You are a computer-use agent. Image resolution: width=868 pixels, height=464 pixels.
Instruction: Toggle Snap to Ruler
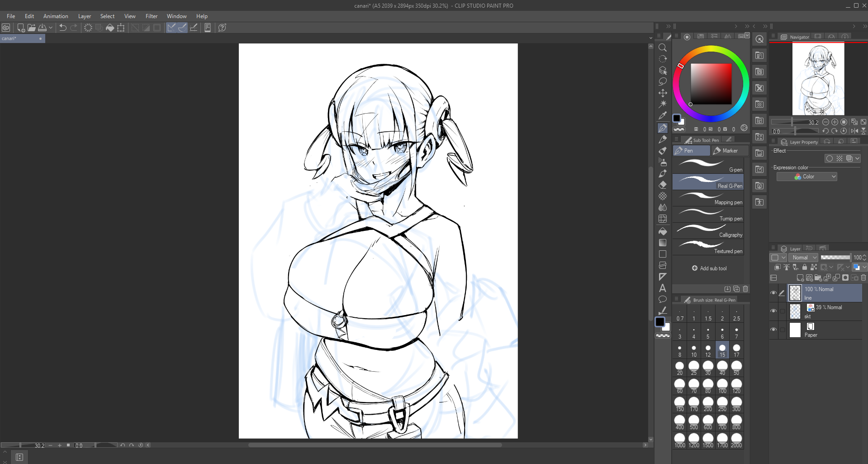click(x=171, y=28)
